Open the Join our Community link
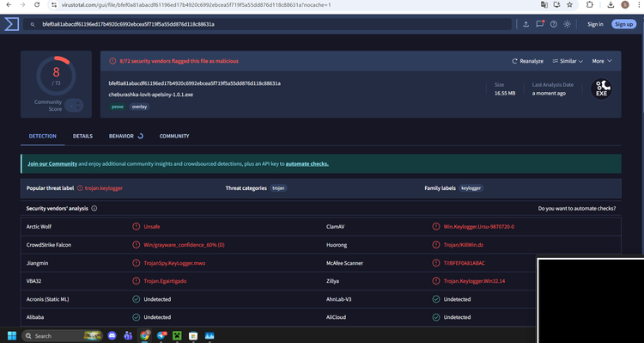 pos(52,163)
